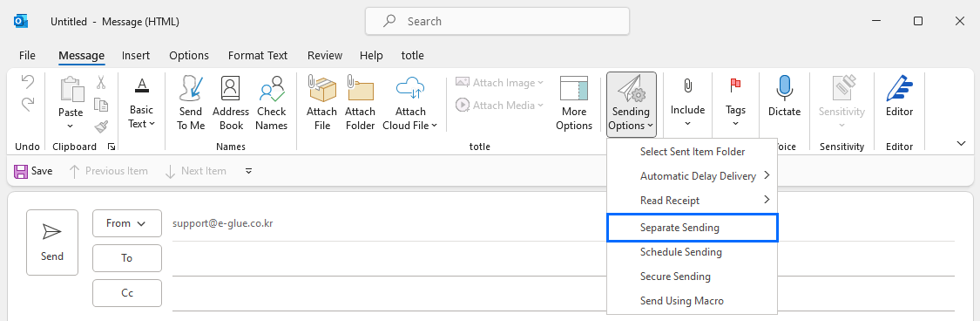
Task: Select Separate Sending from the menu
Action: pyautogui.click(x=692, y=228)
